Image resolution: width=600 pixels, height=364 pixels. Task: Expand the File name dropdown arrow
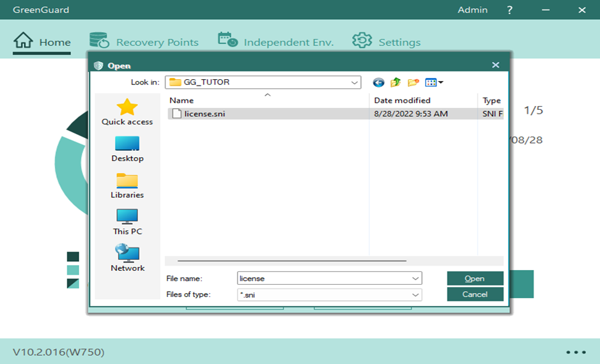[x=415, y=278]
